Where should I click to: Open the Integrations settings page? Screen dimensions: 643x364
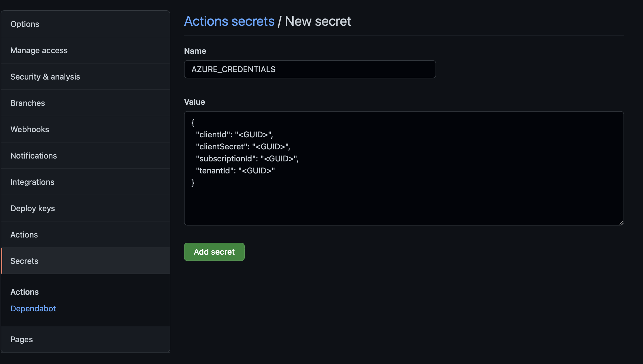coord(32,182)
